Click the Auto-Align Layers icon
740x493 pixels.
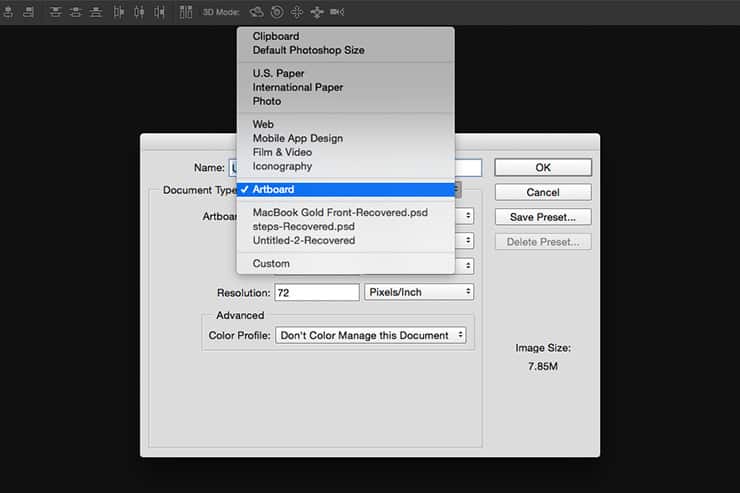(x=186, y=12)
